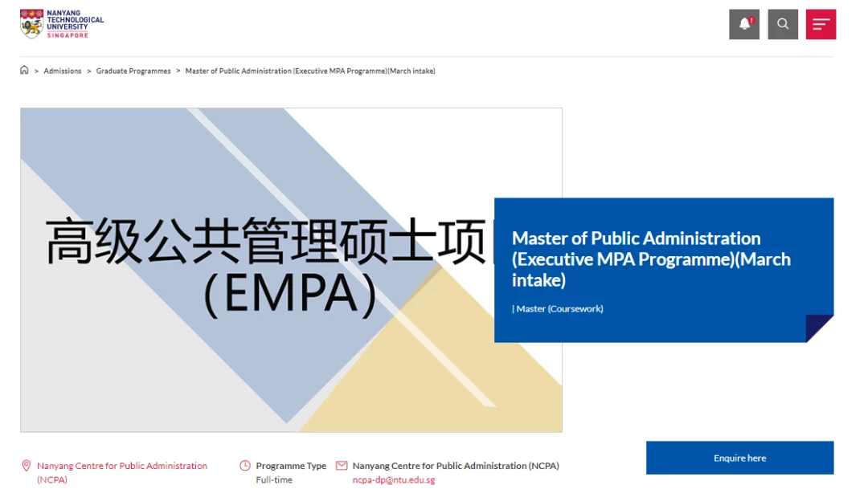Click the clock icon beside Programme Type
The height and width of the screenshot is (493, 868).
245,466
